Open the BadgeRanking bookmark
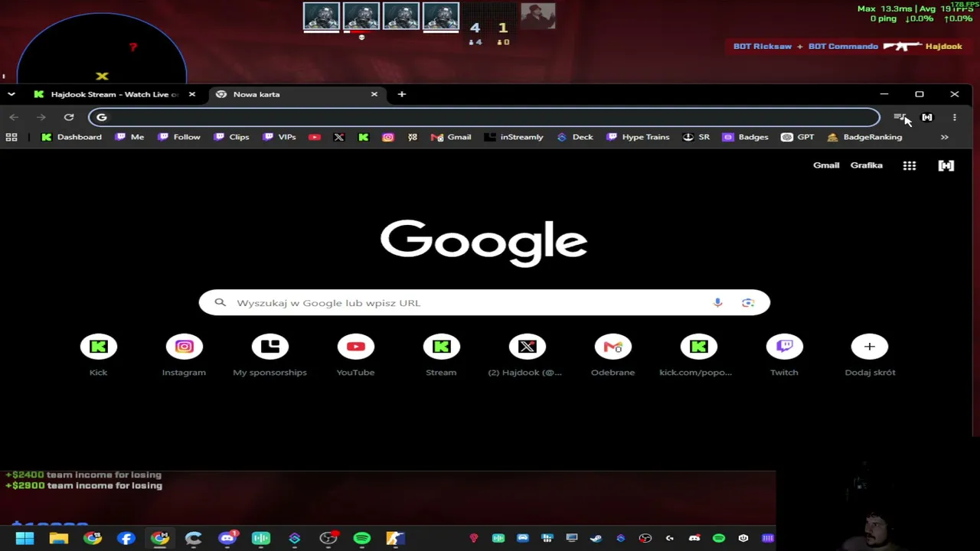 (864, 137)
